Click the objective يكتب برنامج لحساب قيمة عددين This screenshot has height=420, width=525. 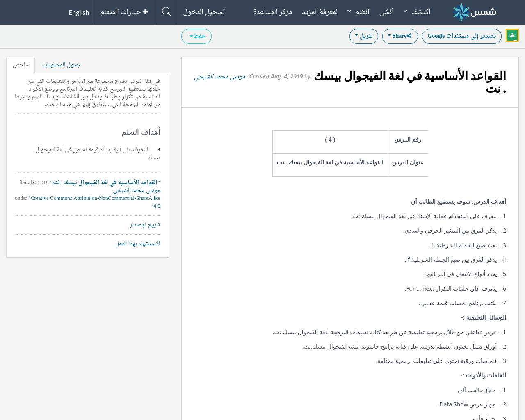pyautogui.click(x=458, y=303)
